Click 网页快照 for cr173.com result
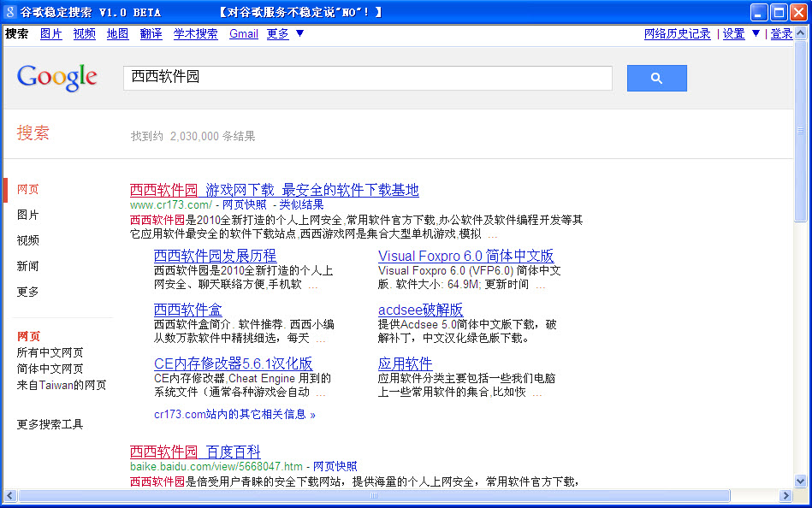The image size is (812, 508). tap(244, 204)
